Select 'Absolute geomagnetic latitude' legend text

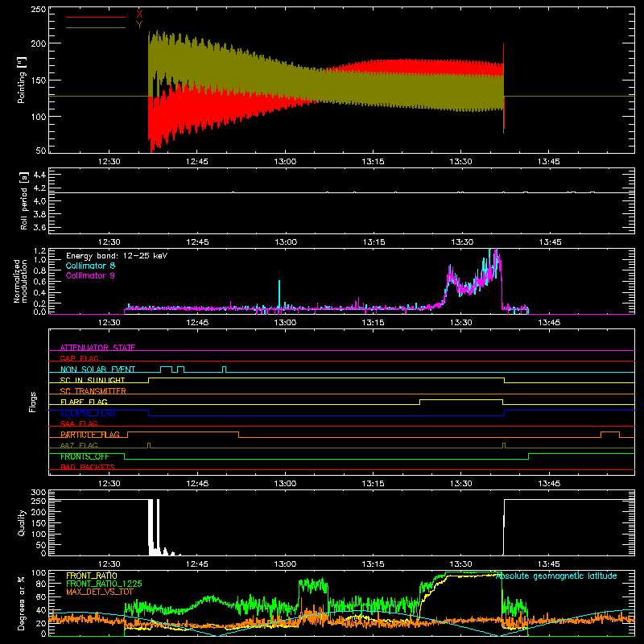click(556, 576)
